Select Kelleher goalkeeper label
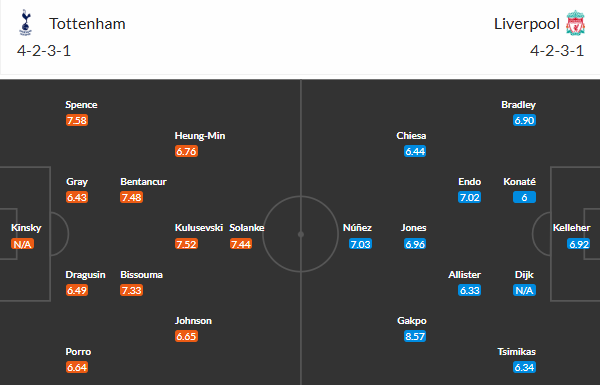 (571, 228)
